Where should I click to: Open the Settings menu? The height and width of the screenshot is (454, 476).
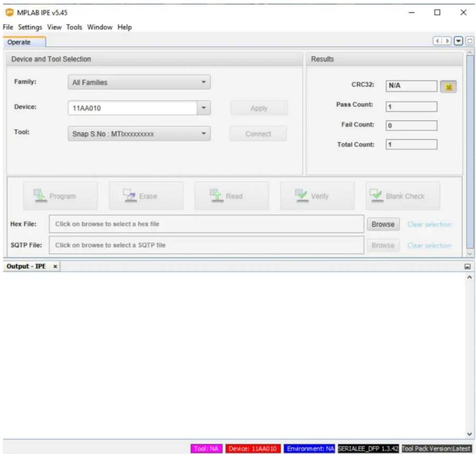click(x=30, y=27)
